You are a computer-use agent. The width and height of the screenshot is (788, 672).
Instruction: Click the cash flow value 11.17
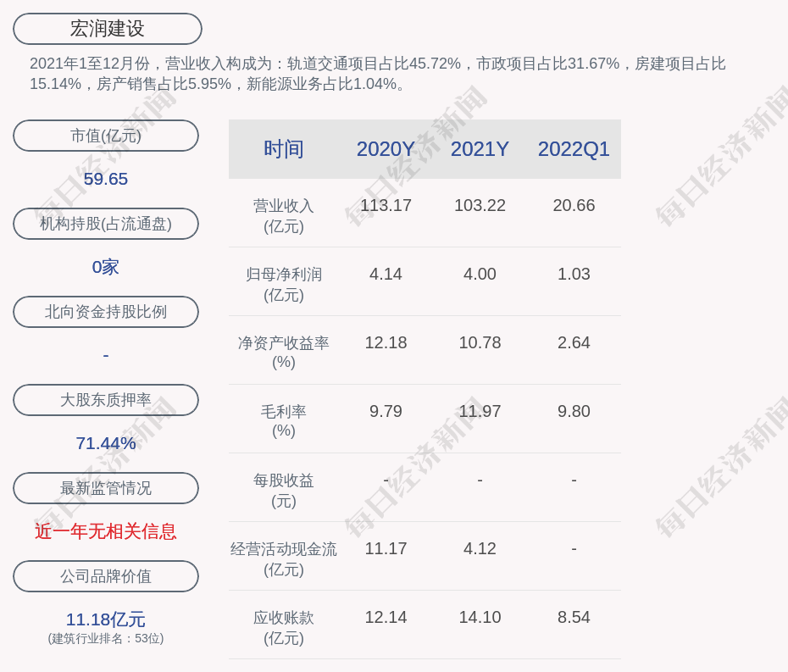386,548
